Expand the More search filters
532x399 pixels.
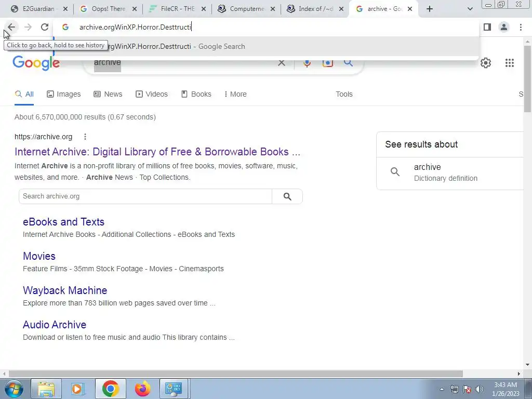click(235, 95)
